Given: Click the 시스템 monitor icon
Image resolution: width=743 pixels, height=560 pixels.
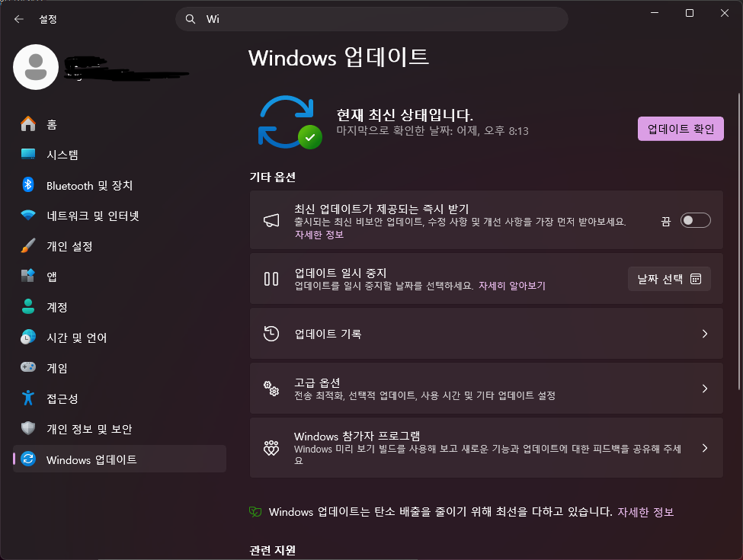Looking at the screenshot, I should pos(28,154).
